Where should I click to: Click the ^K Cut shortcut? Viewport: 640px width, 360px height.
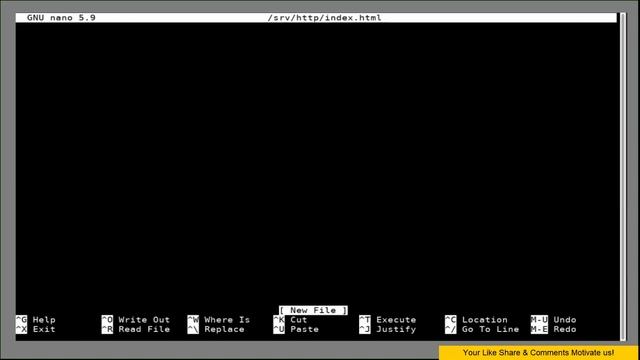click(290, 320)
